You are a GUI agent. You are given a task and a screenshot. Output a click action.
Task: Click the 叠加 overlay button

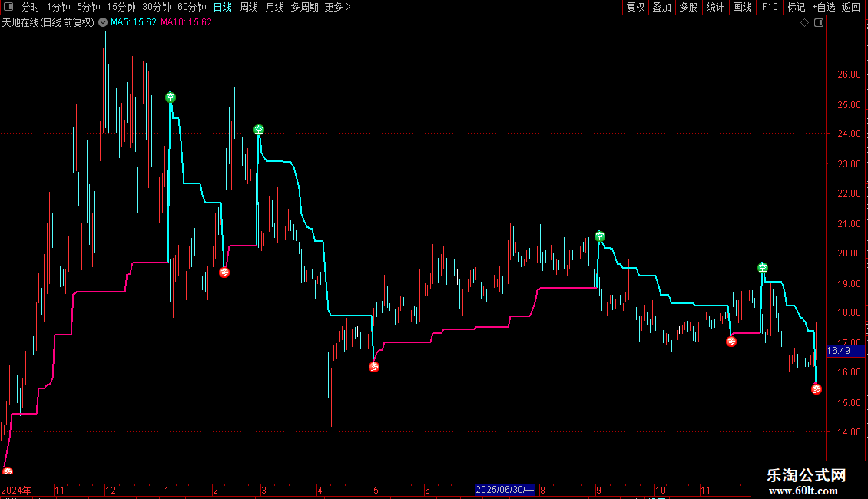click(x=662, y=7)
